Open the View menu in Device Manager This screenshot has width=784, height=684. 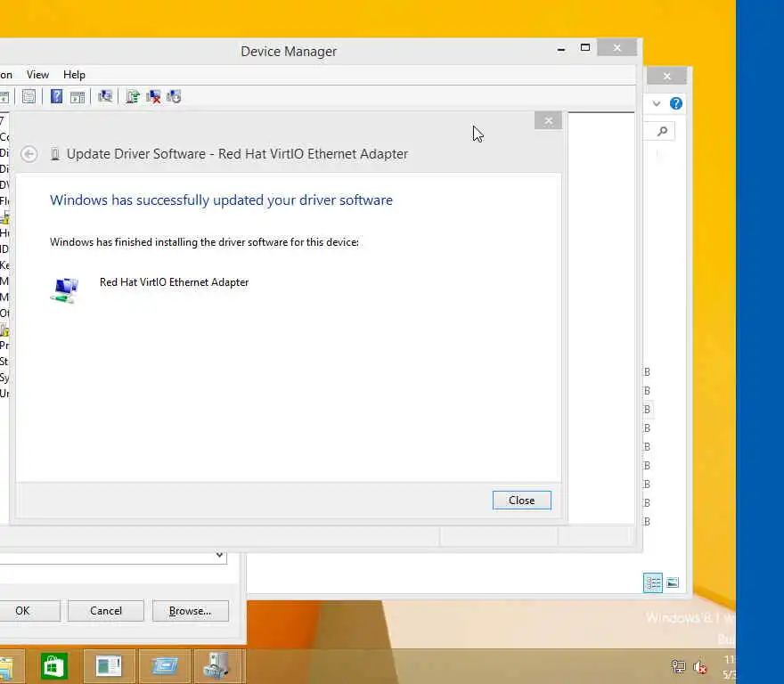coord(37,75)
